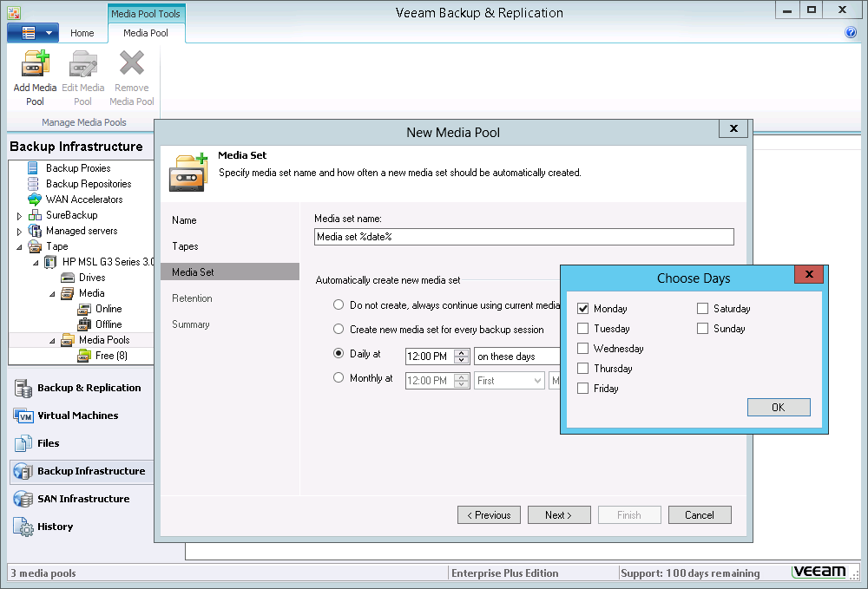Open the help question mark icon
Image resolution: width=868 pixels, height=589 pixels.
851,33
